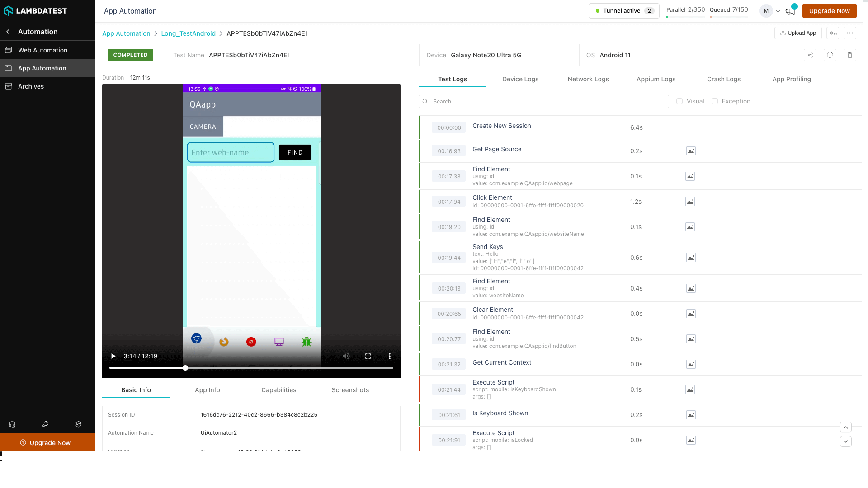
Task: Share the test session
Action: tap(810, 55)
